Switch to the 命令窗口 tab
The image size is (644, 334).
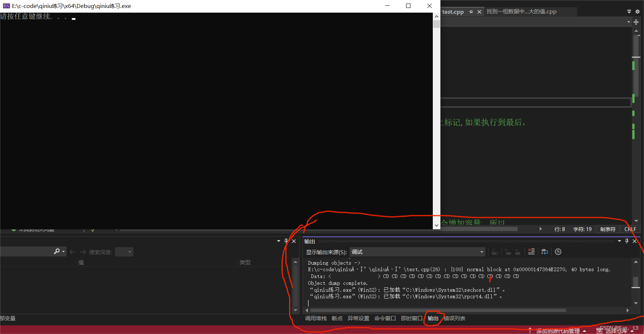(x=385, y=318)
